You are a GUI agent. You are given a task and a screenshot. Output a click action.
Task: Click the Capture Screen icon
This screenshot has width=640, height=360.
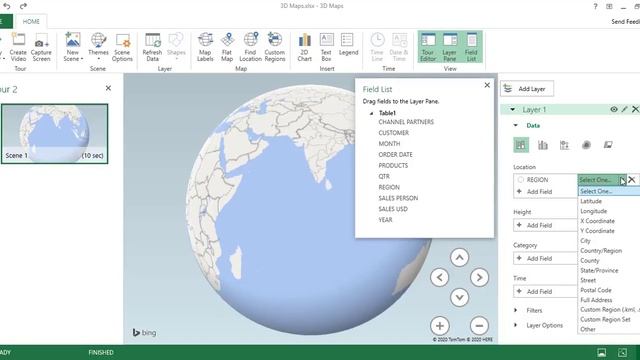pos(41,47)
